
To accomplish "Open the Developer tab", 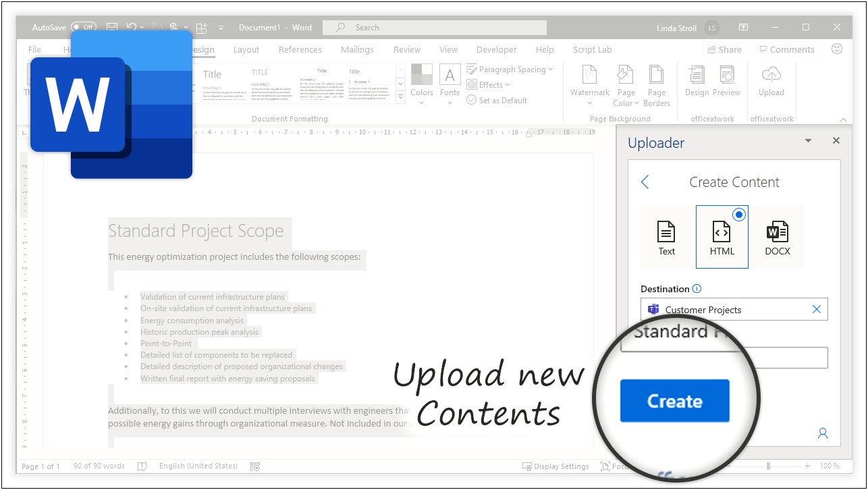I will click(x=497, y=49).
